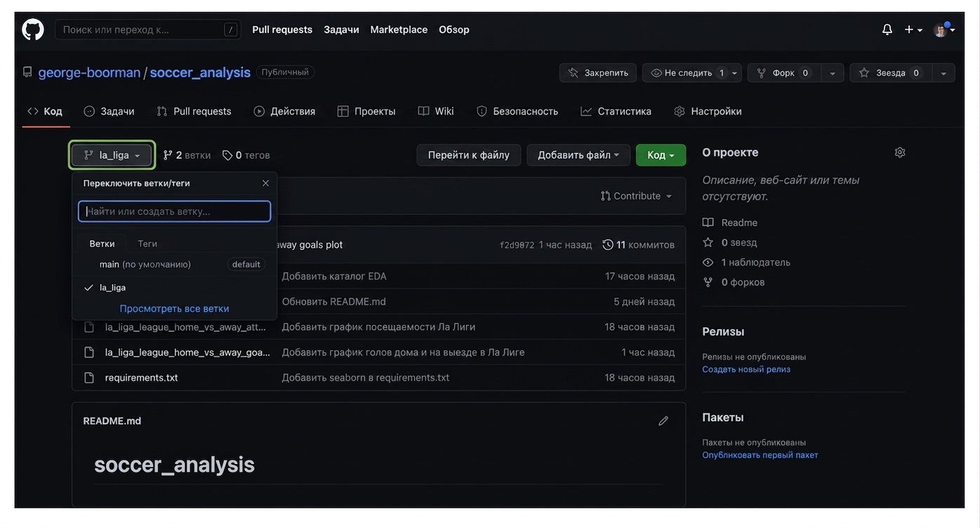Open Pull requests in top navigation
The image size is (980, 528).
coord(282,29)
